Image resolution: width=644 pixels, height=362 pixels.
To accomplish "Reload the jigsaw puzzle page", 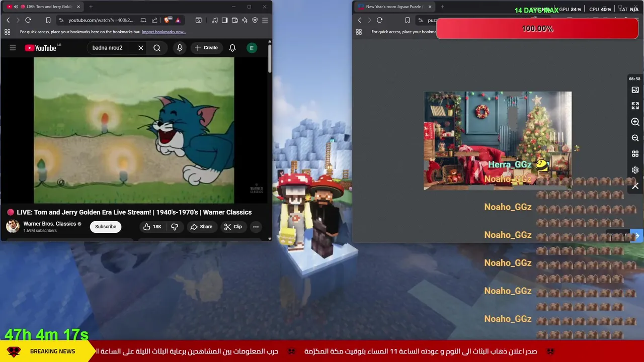I will point(380,20).
